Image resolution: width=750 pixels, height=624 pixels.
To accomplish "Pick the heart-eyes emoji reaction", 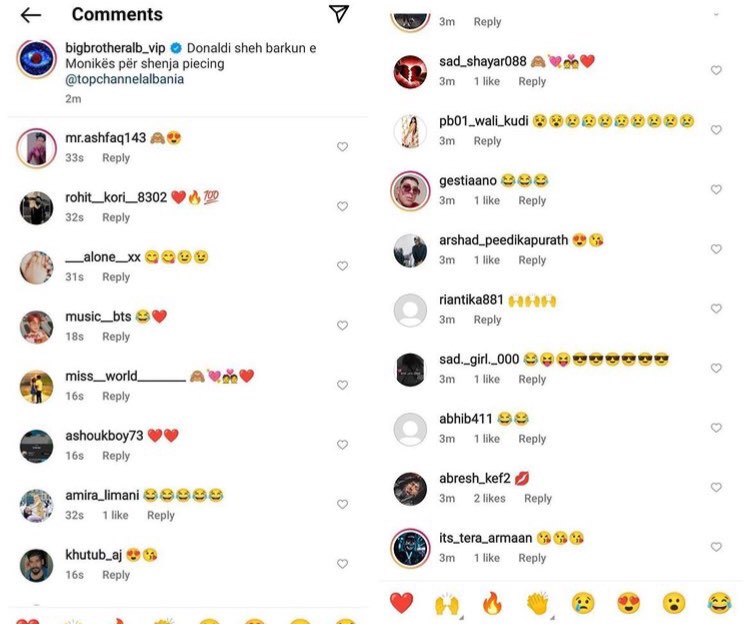I will pos(629,603).
